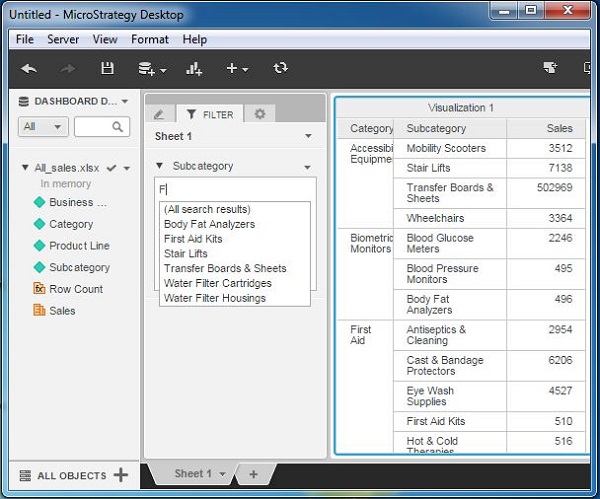Select the Row Count metric
Viewport: 600px width, 499px height.
[76, 289]
